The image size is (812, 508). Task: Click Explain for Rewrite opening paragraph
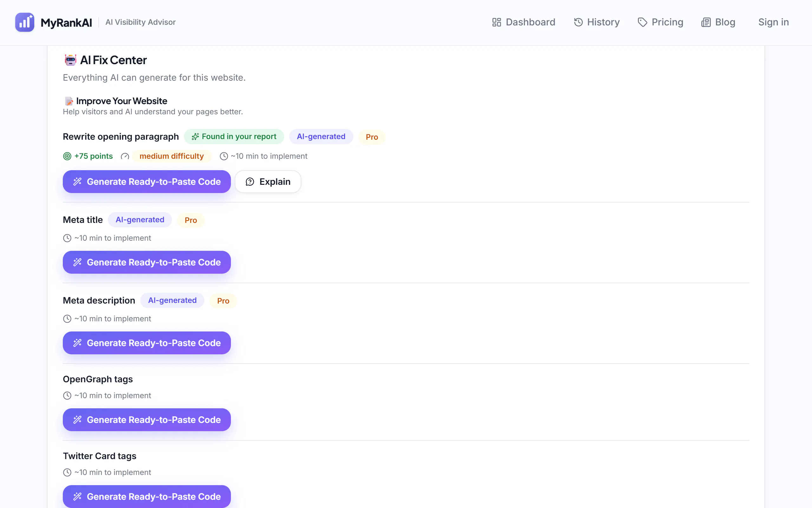(268, 182)
